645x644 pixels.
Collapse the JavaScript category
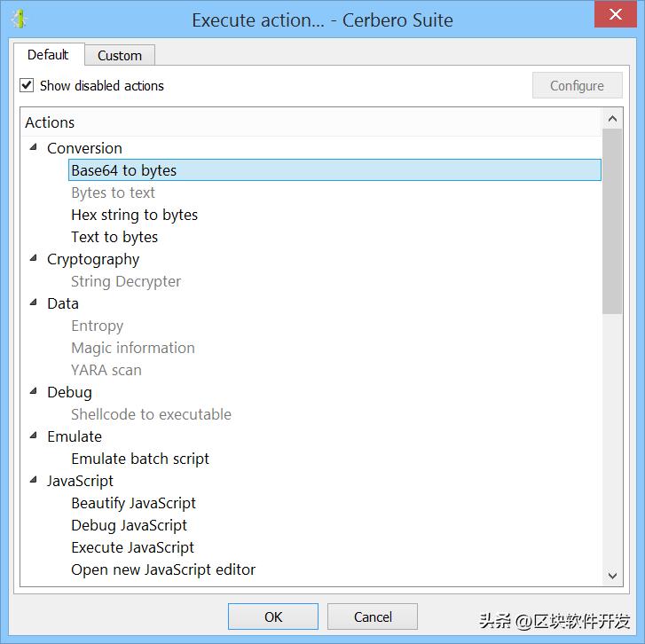(x=34, y=480)
